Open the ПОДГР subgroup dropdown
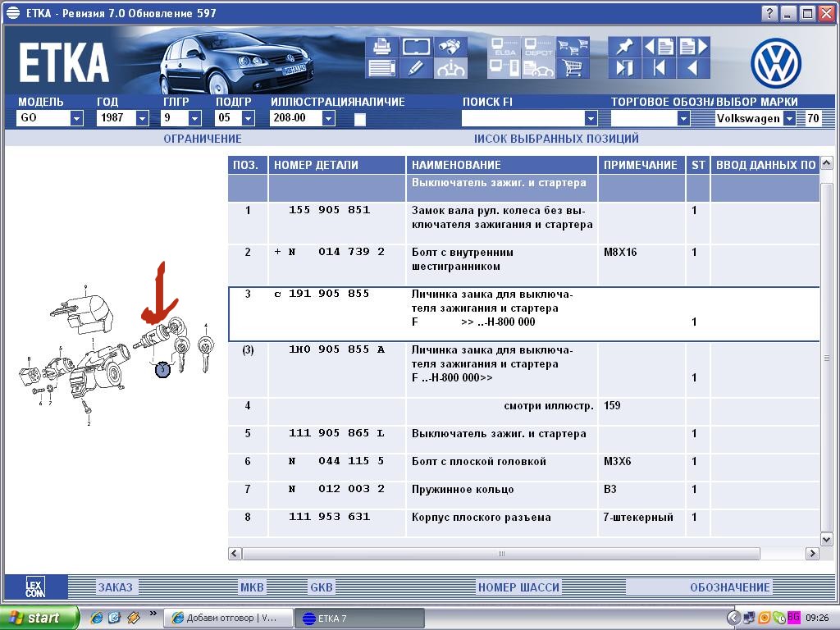This screenshot has width=840, height=630. [248, 118]
